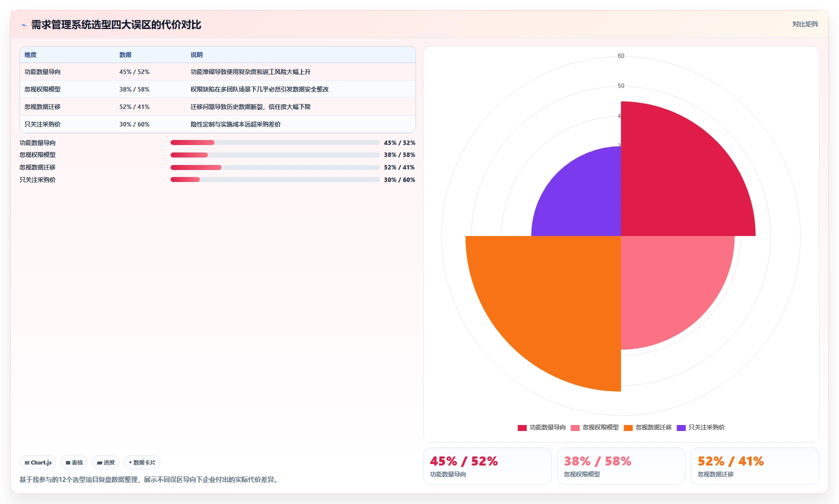The width and height of the screenshot is (839, 504).
Task: Click the 数据卡片 tag chip
Action: coord(142,462)
